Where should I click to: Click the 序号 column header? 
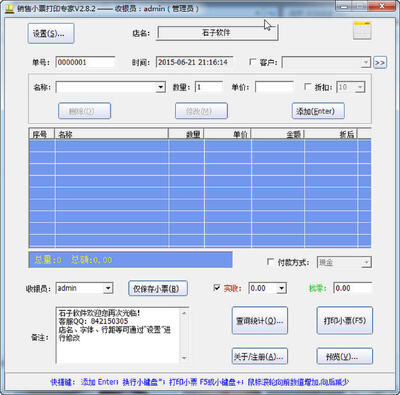coord(42,134)
